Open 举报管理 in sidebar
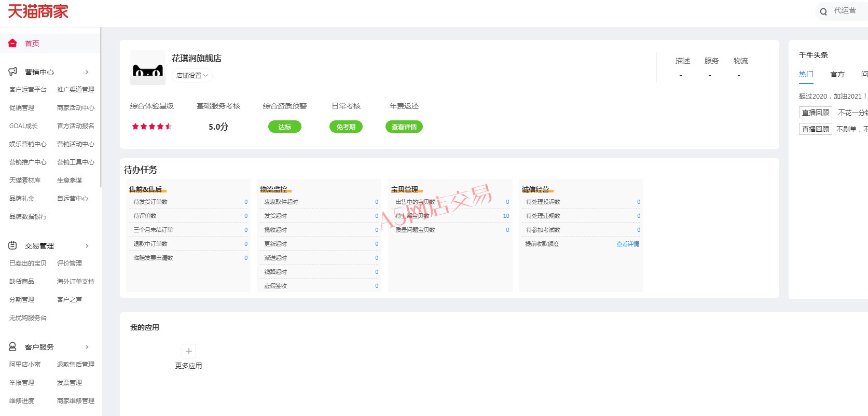This screenshot has height=416, width=868. click(22, 383)
